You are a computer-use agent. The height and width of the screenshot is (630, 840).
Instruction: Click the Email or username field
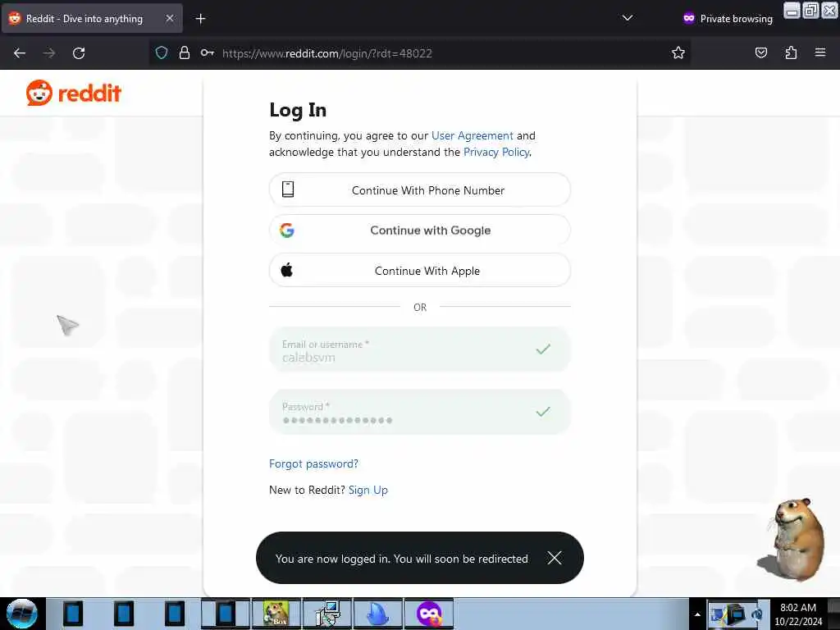[x=419, y=349]
